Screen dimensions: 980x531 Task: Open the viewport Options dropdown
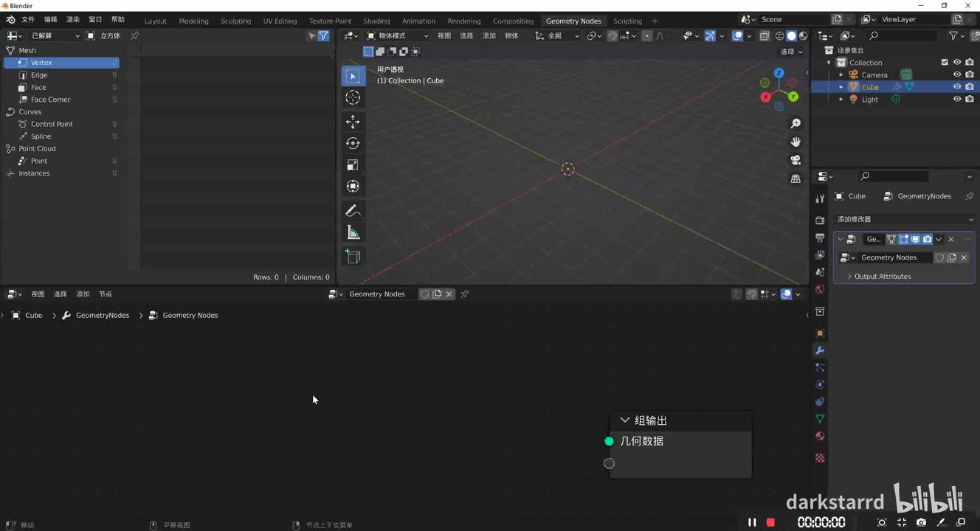[791, 52]
